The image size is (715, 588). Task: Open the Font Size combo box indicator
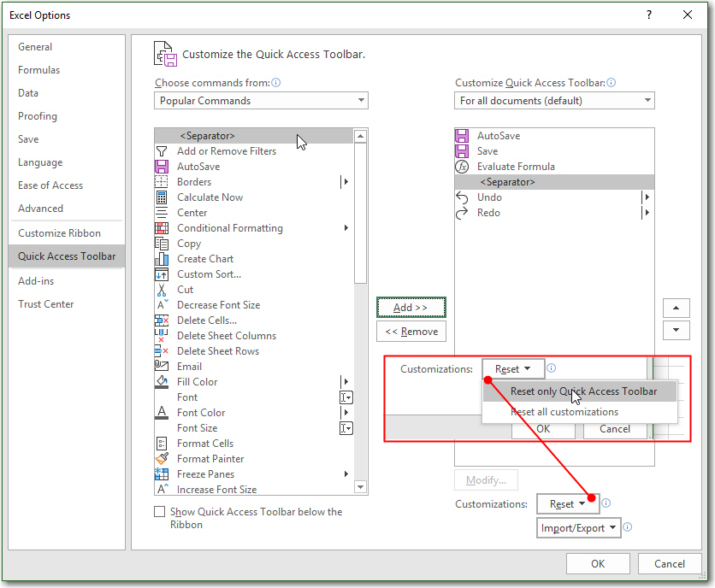(x=346, y=428)
